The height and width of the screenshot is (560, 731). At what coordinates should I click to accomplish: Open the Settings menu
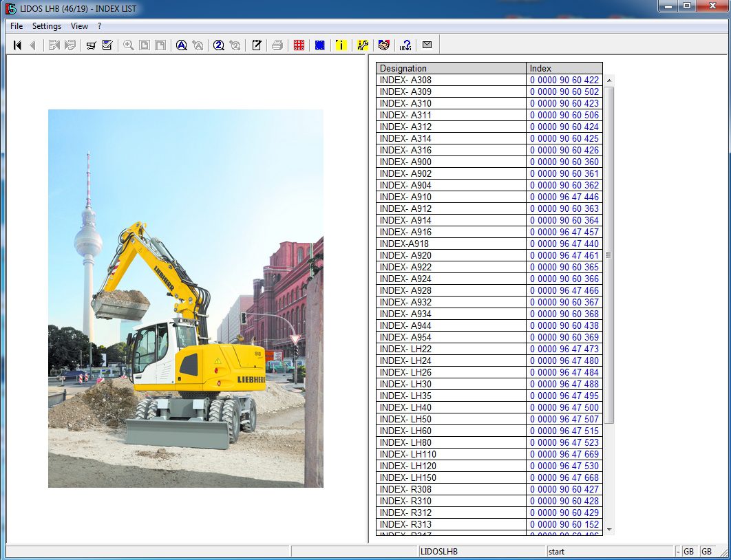click(47, 26)
